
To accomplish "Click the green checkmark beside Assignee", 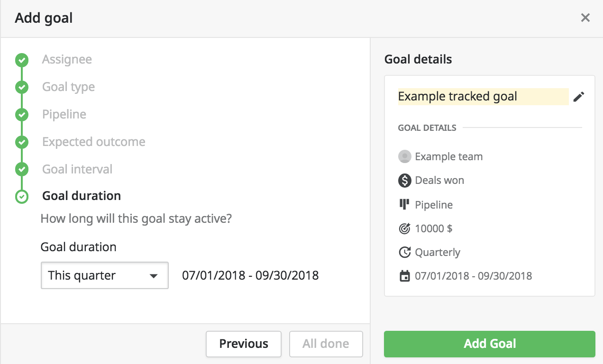I will coord(22,60).
